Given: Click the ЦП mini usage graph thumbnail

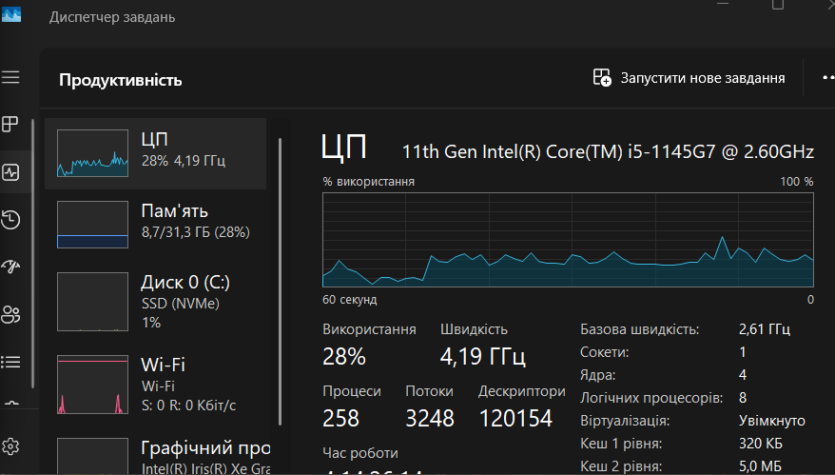Looking at the screenshot, I should pyautogui.click(x=93, y=153).
